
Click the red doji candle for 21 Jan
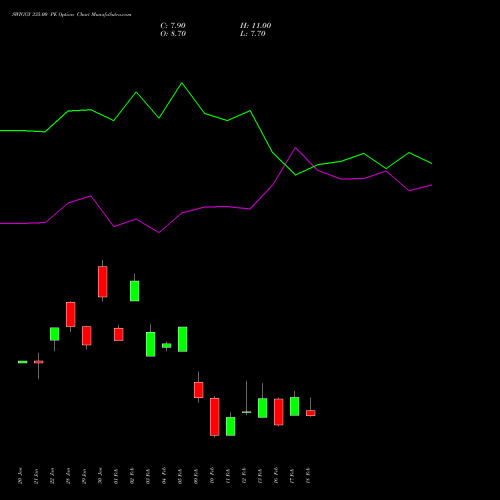[39, 362]
